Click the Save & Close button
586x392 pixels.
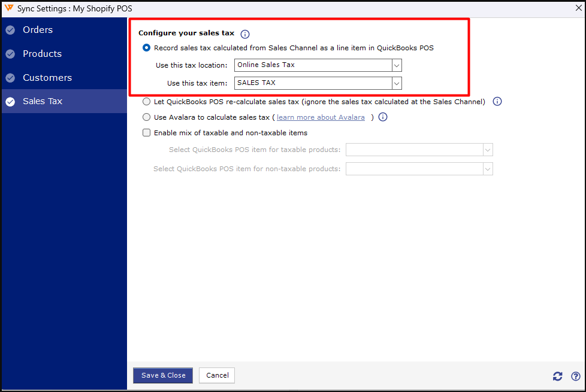point(163,375)
